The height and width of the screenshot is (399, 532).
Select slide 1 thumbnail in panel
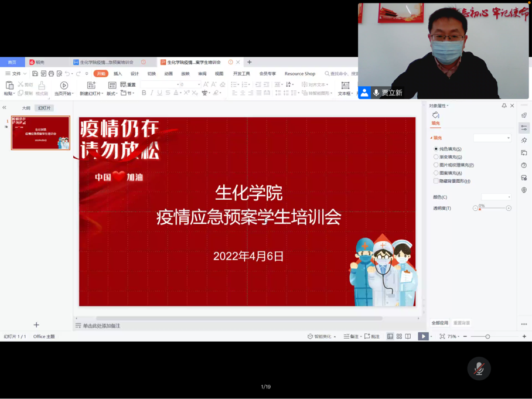point(40,133)
